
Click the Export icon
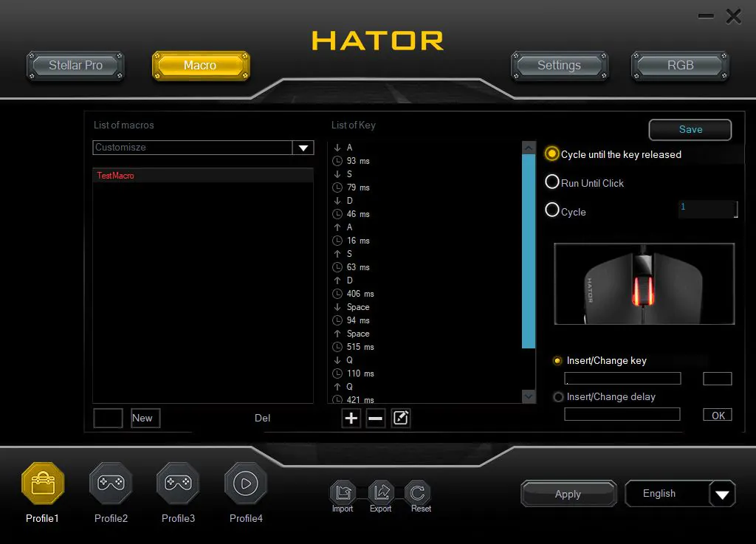381,492
